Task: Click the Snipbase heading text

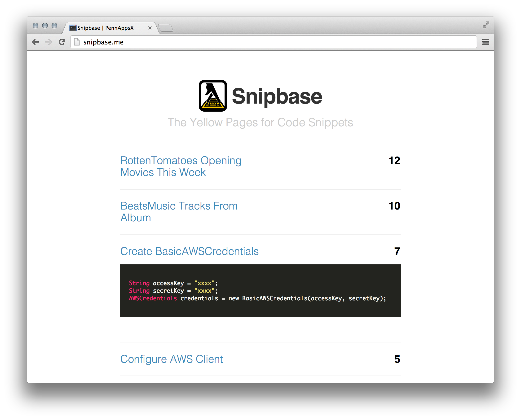Action: (277, 96)
